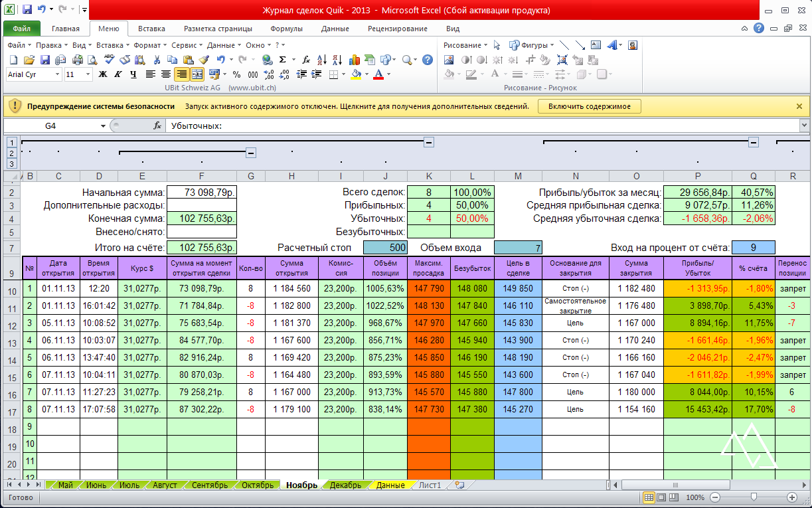Click the Name Box showing G4
The image size is (812, 508).
click(50, 126)
